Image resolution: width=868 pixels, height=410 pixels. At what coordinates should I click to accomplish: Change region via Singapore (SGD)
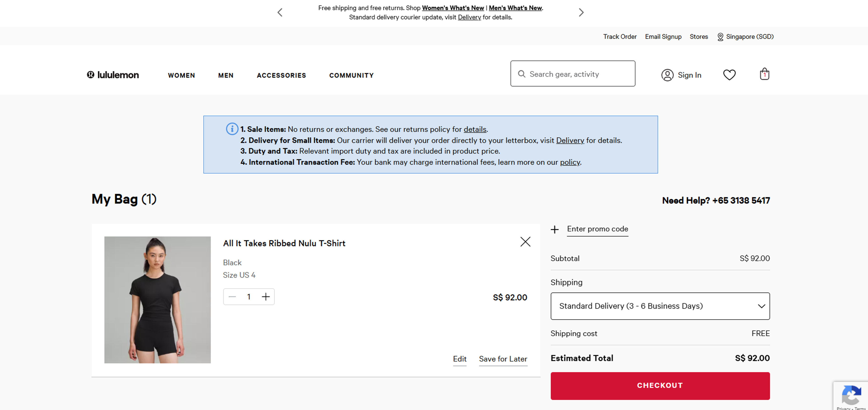pos(749,36)
